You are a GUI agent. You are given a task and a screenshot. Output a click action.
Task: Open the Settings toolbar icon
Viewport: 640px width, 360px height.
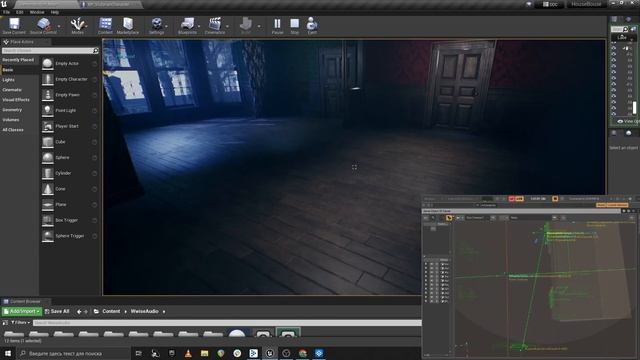point(156,26)
